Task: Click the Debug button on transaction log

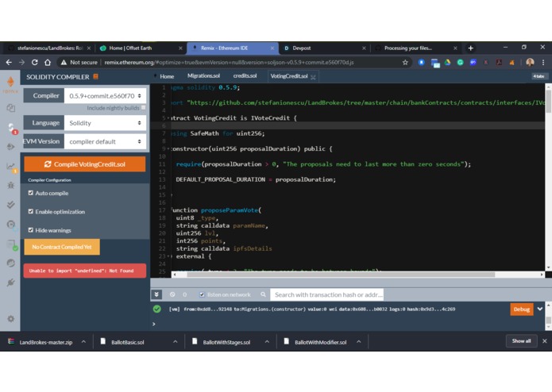Action: (521, 309)
